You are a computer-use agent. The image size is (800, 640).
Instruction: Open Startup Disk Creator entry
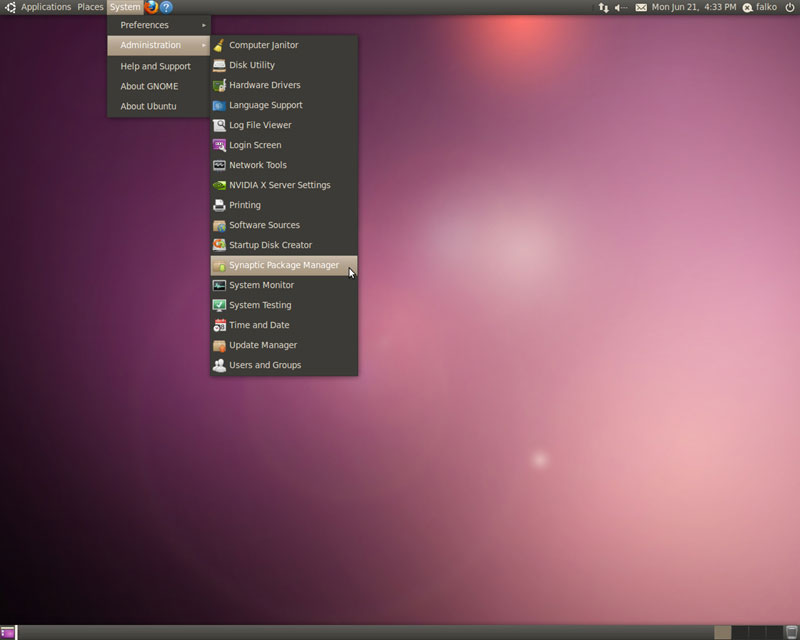[x=284, y=245]
